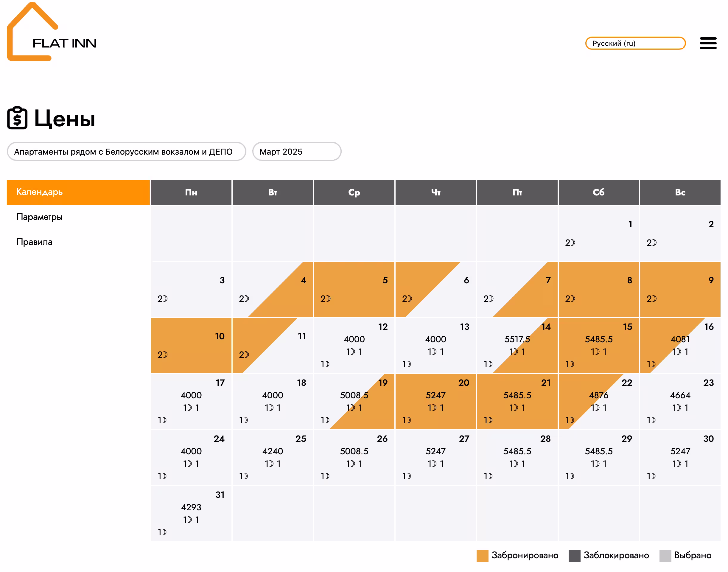The height and width of the screenshot is (572, 728).
Task: Click the booked day March 20
Action: [435, 401]
